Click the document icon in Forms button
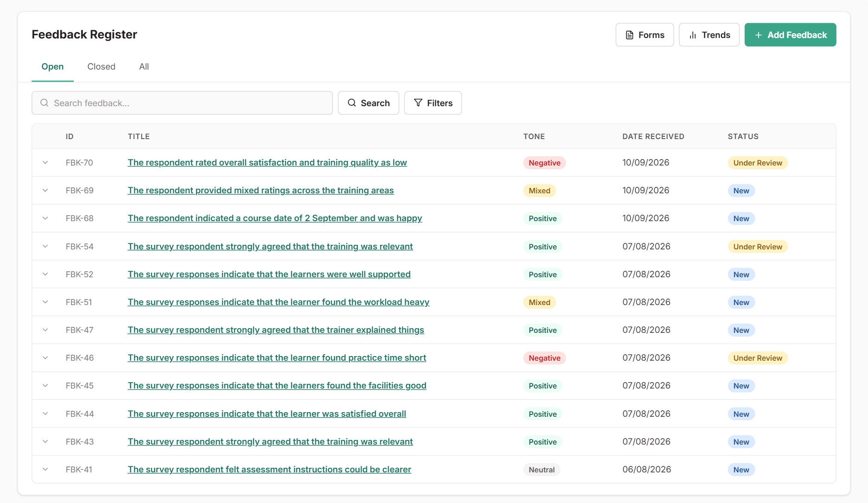868x503 pixels. pyautogui.click(x=629, y=35)
